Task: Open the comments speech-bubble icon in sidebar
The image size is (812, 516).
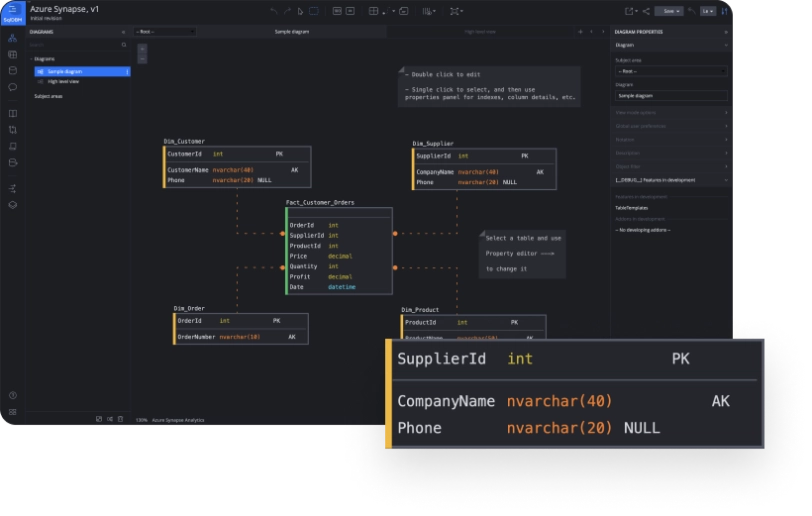Action: pos(12,87)
